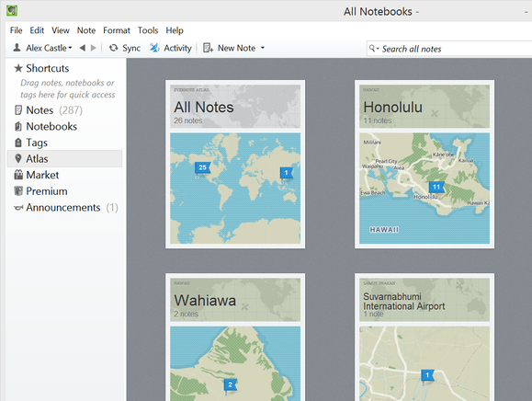This screenshot has width=532, height=401.
Task: Open the All Notes card header
Action: pyautogui.click(x=235, y=107)
